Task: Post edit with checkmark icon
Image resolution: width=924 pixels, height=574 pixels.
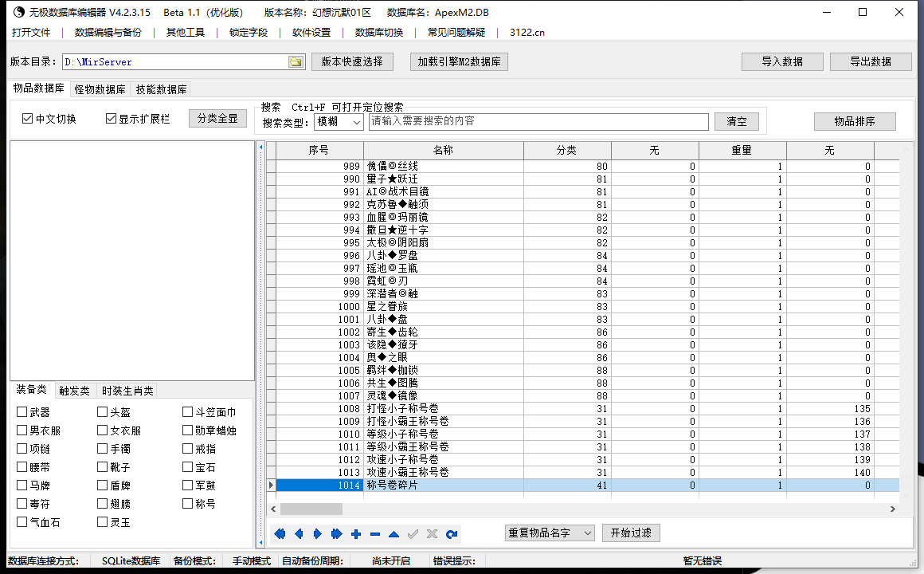Action: [x=413, y=534]
